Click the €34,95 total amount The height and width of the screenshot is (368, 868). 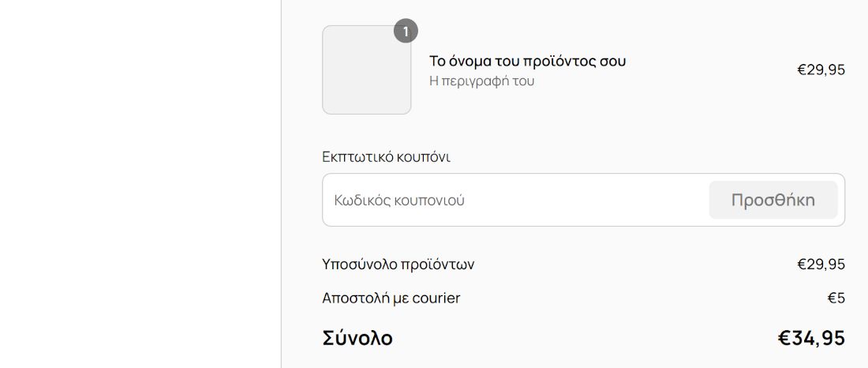point(811,338)
